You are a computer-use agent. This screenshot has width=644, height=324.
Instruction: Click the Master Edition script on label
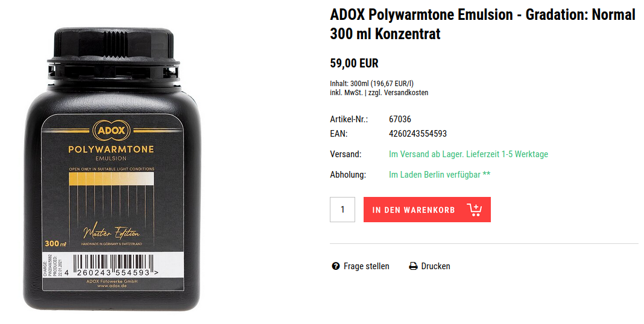112,232
